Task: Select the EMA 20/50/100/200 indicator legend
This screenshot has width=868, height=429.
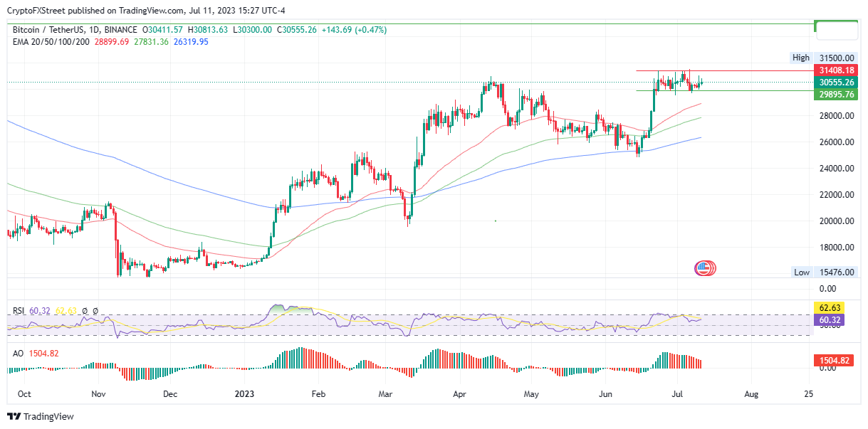Action: click(x=50, y=42)
